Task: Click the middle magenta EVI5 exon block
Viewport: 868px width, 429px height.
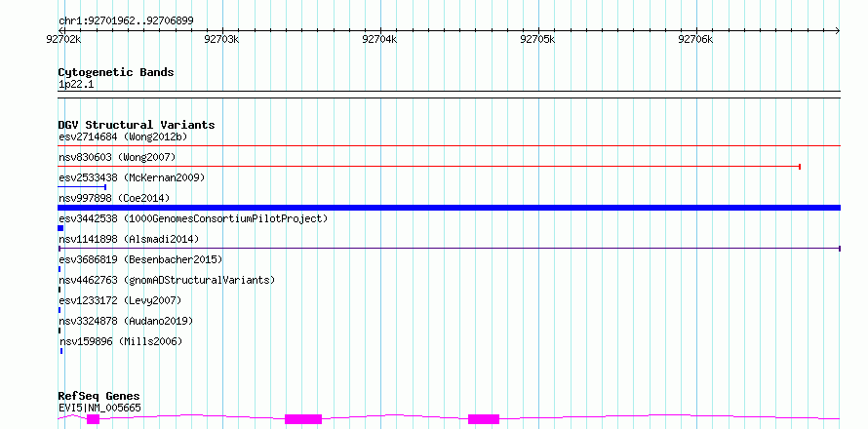Action: [303, 419]
